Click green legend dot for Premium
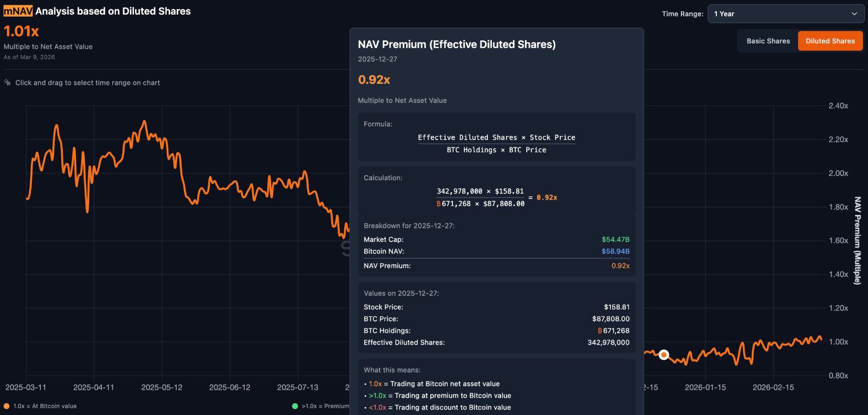Screen dimensions: 868x415 (295, 406)
